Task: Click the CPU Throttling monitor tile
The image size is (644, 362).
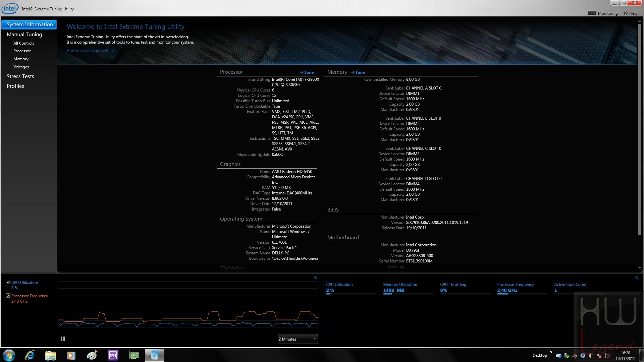Action: coord(465,288)
